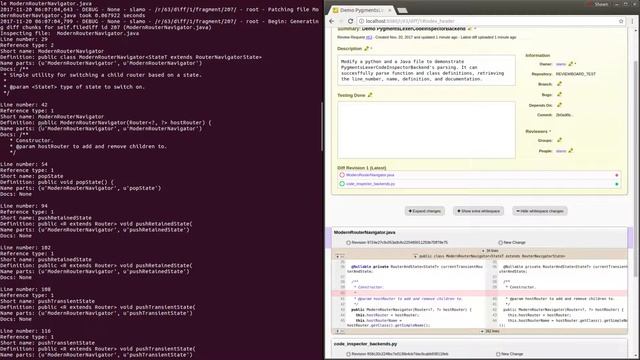Screen dimensions: 640x360
Task: Select the Revision radio for ModernRouterNavigator.java
Action: (x=348, y=243)
